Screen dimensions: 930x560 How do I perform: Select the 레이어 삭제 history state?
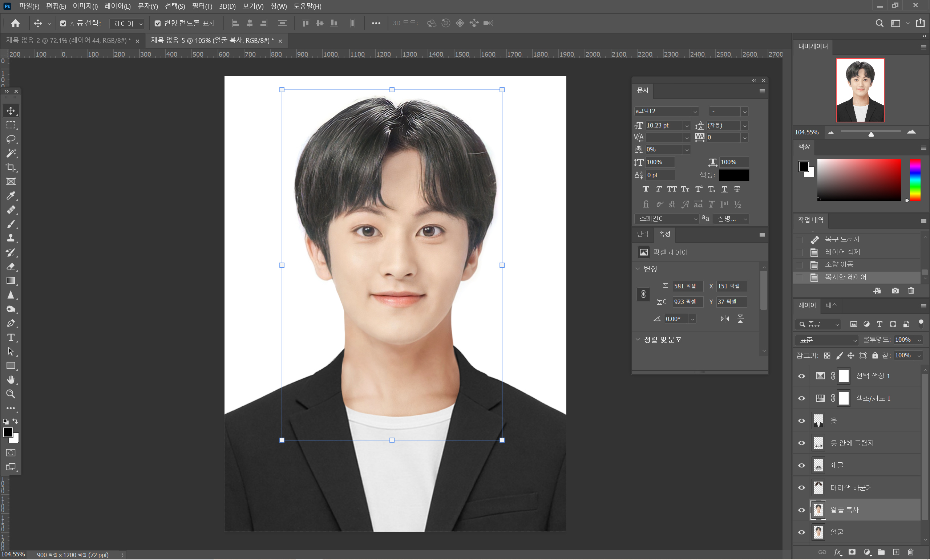[x=842, y=252]
